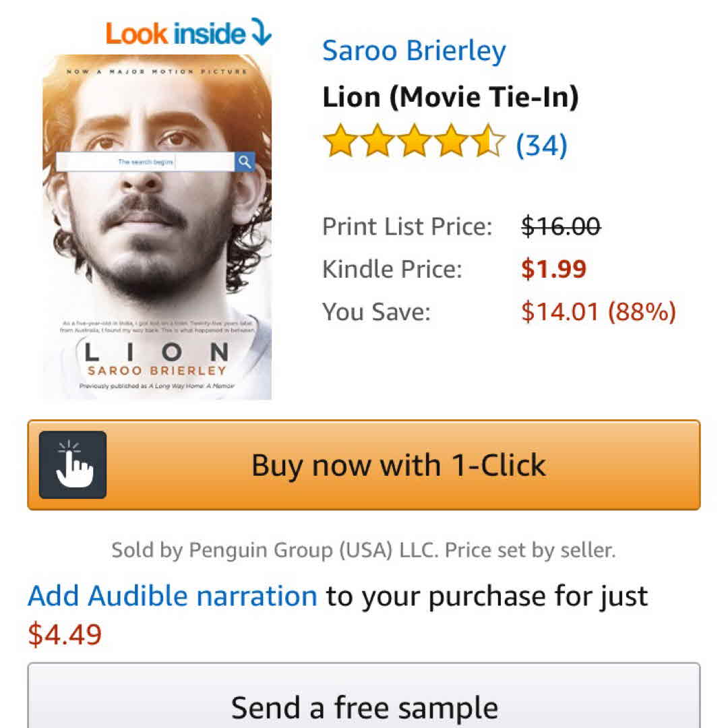Click the Add Audible narration link
Viewport: 728px width, 728px height.
[x=173, y=596]
